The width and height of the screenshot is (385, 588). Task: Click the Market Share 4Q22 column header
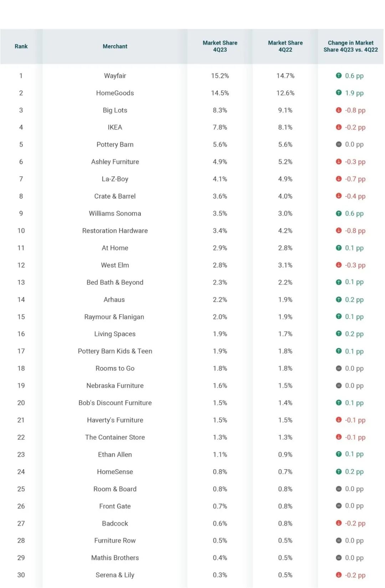[x=285, y=46]
